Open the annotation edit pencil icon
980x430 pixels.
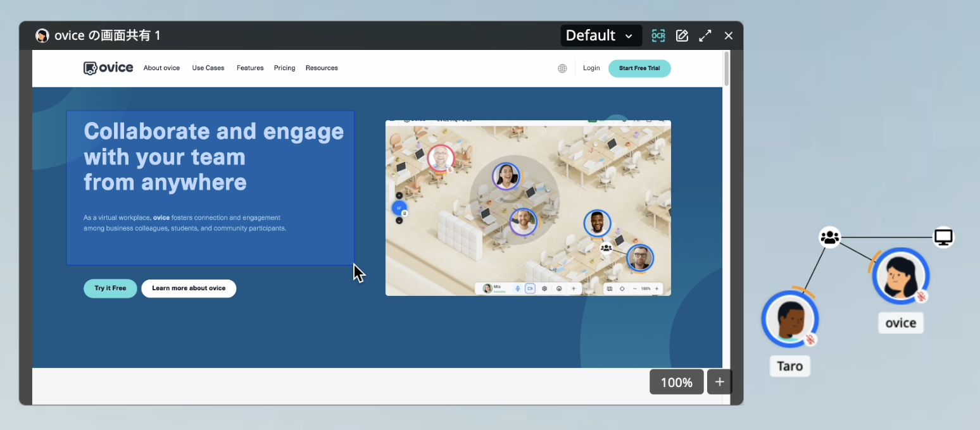pyautogui.click(x=682, y=36)
